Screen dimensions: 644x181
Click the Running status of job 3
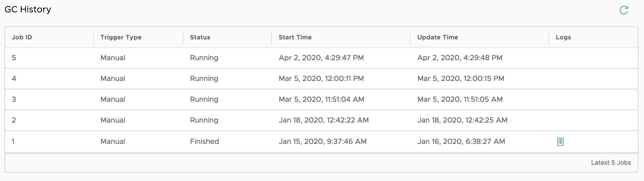pos(204,99)
